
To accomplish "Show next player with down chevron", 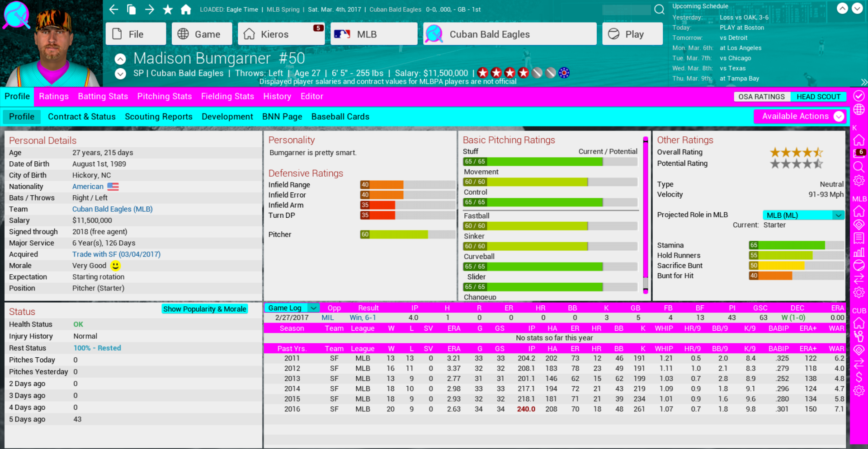I will pyautogui.click(x=120, y=74).
